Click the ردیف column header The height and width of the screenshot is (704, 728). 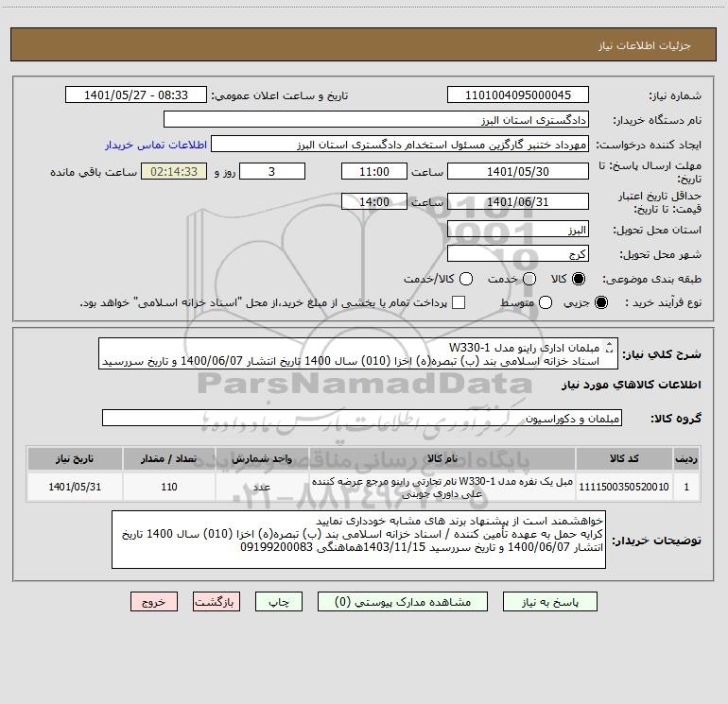coord(686,458)
